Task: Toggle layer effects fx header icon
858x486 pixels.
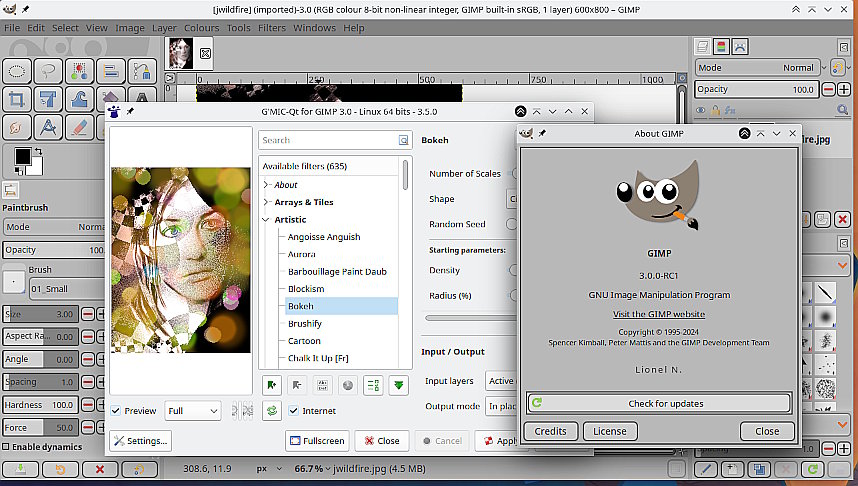Action: 730,110
